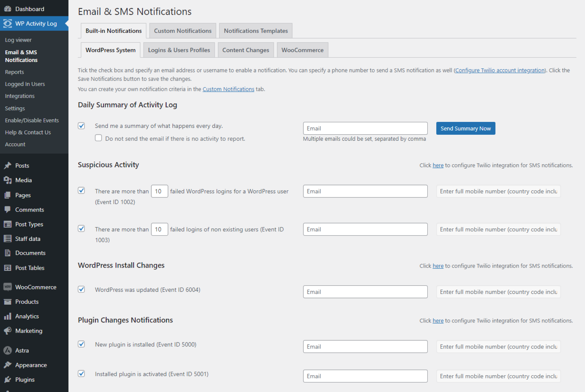585x392 pixels.
Task: Click the WooCommerce icon in sidebar
Action: pyautogui.click(x=7, y=287)
